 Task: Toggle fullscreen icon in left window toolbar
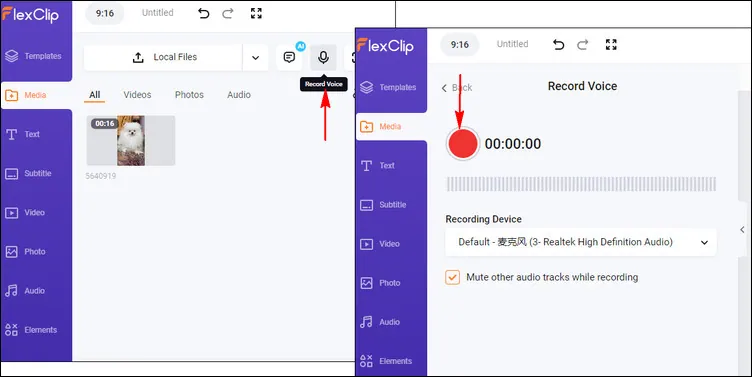(x=256, y=13)
